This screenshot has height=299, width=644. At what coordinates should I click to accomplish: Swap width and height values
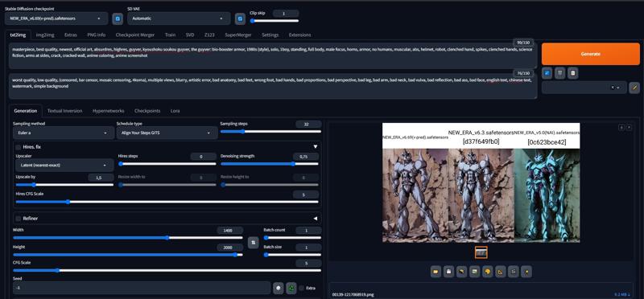(x=254, y=243)
